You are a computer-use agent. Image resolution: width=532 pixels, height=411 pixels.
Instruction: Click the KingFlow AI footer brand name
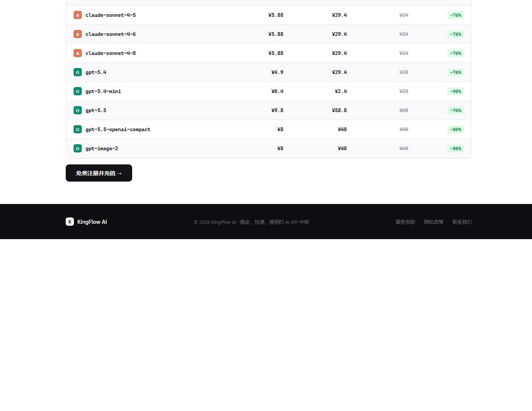(92, 222)
